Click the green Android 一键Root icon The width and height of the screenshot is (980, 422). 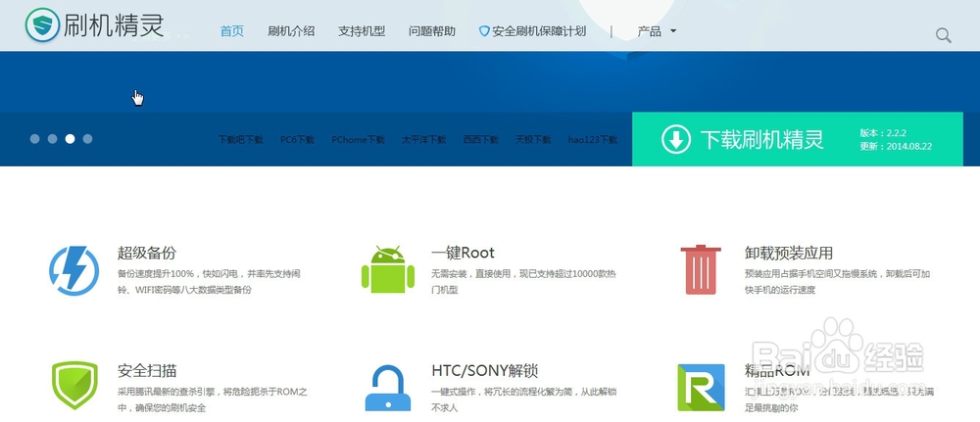click(x=387, y=269)
